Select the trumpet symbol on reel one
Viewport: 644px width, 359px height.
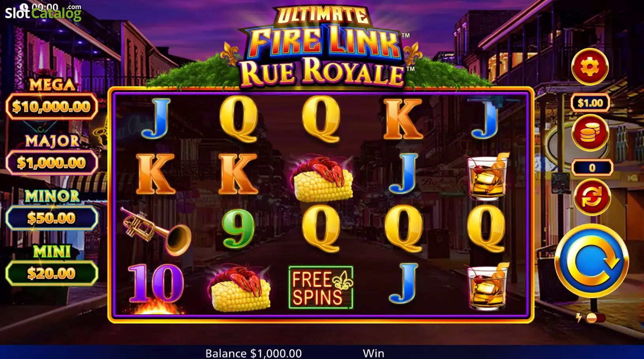156,230
